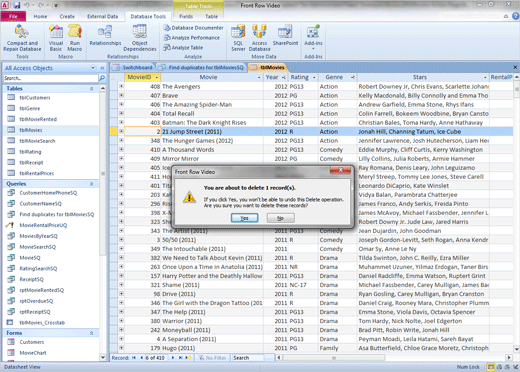520x372 pixels.
Task: Click the navigation pane Search field
Action: pyautogui.click(x=51, y=78)
